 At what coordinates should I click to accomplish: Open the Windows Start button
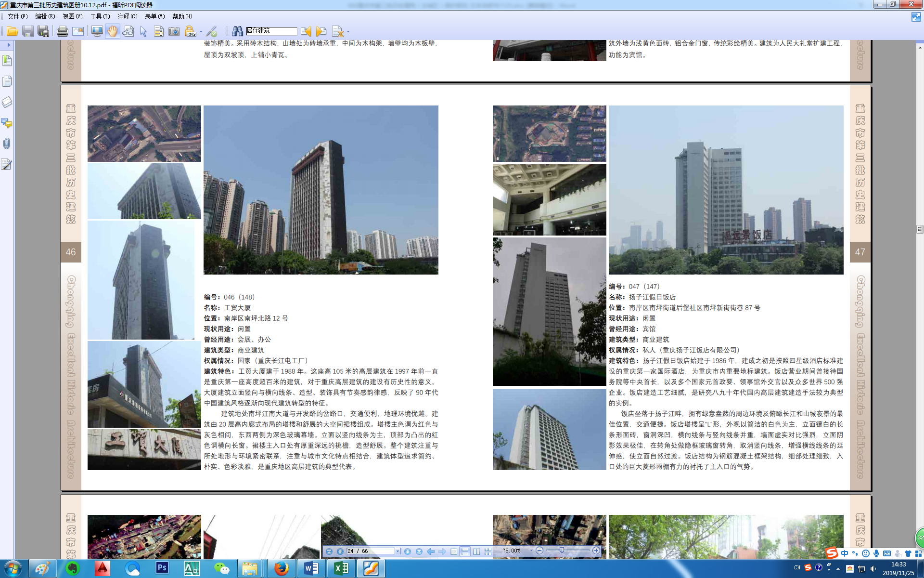pos(13,568)
